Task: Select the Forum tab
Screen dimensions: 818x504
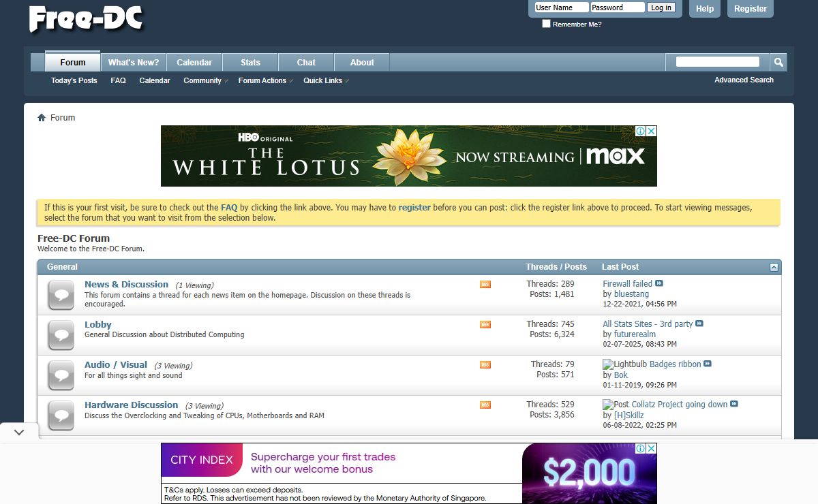Action: click(x=72, y=62)
